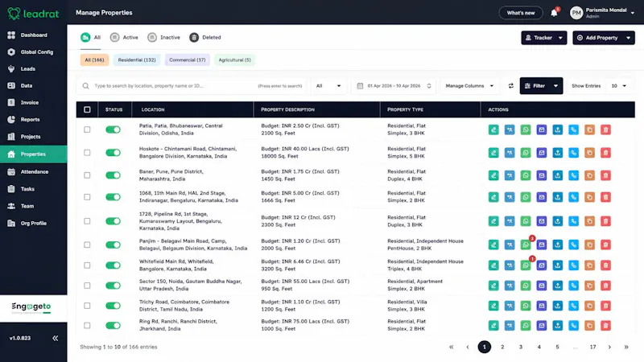This screenshot has width=644, height=362.
Task: Click Property Type column header
Action: coord(405,109)
